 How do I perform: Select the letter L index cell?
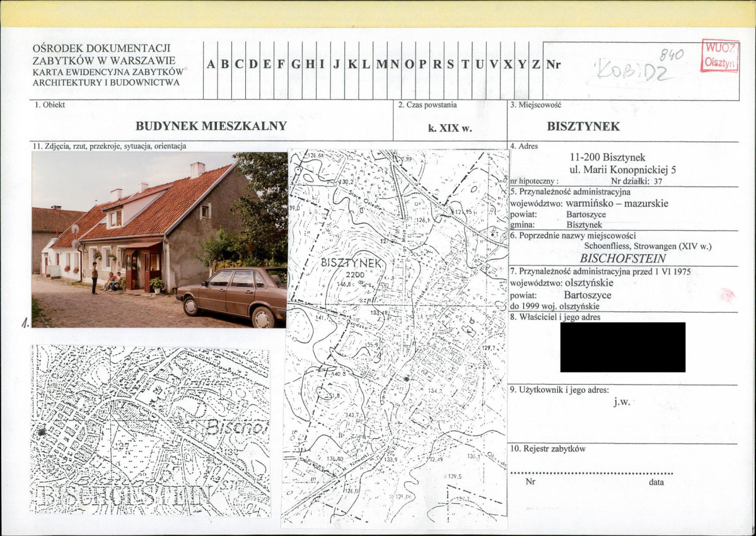[x=366, y=64]
